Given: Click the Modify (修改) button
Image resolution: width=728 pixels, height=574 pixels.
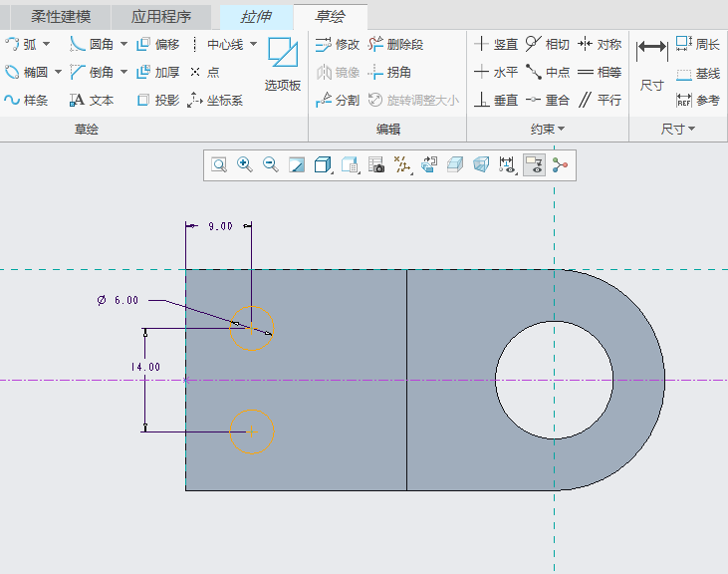Looking at the screenshot, I should click(x=337, y=44).
